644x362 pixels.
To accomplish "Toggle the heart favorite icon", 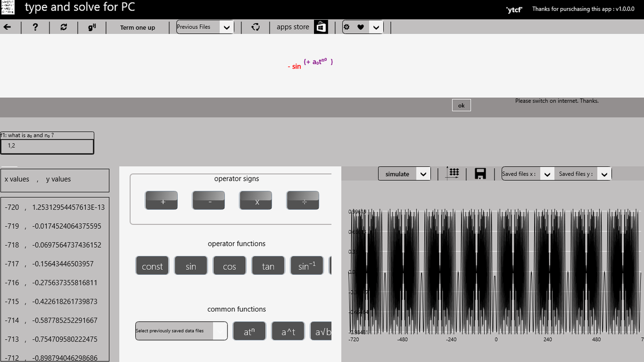I will pyautogui.click(x=360, y=26).
